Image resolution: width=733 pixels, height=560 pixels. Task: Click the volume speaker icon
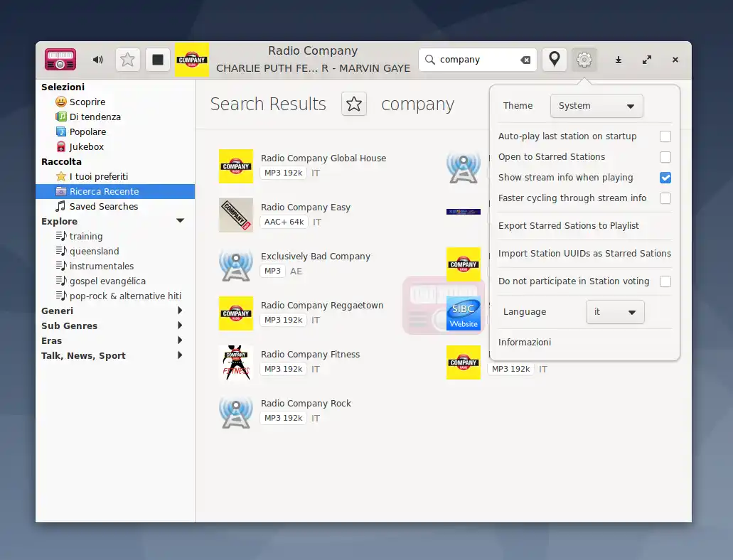[x=97, y=60]
